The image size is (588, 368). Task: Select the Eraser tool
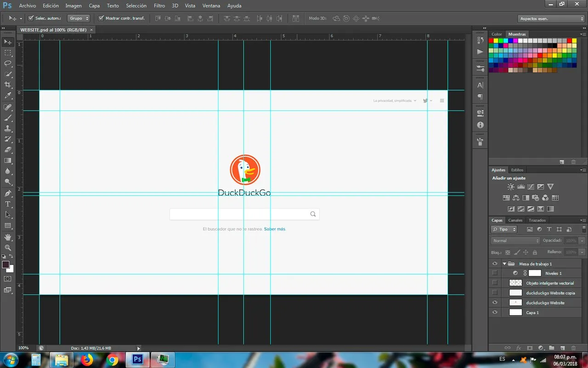pos(8,149)
